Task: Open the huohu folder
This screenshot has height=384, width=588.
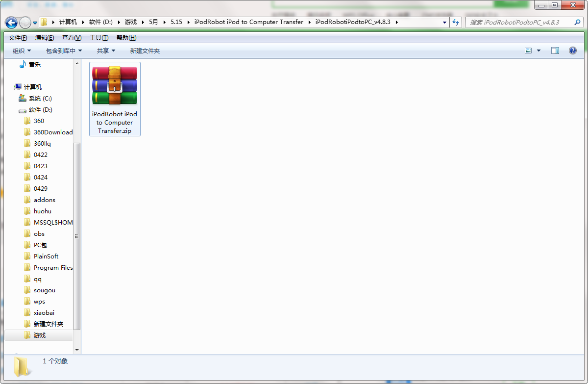Action: click(x=43, y=211)
